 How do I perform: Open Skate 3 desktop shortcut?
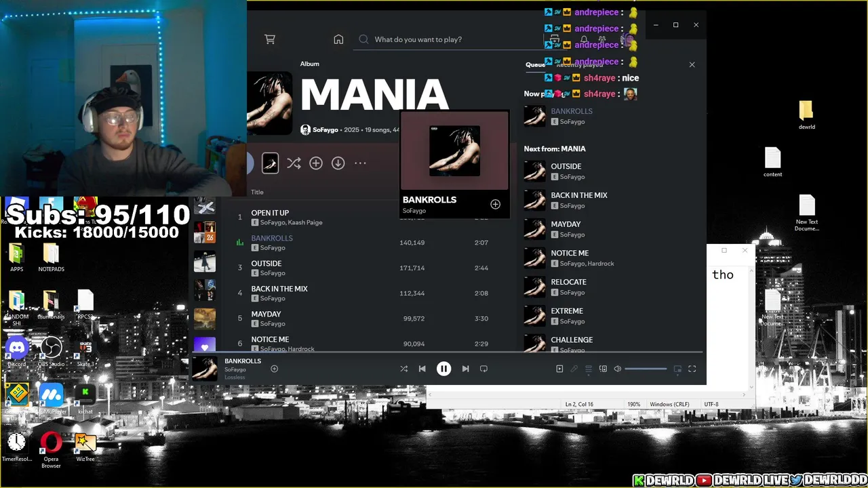pos(85,352)
